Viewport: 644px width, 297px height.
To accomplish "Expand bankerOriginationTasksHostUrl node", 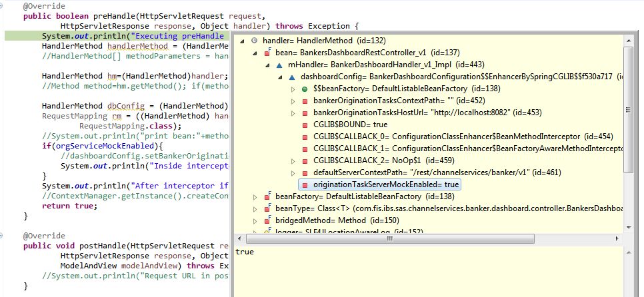I will point(293,113).
